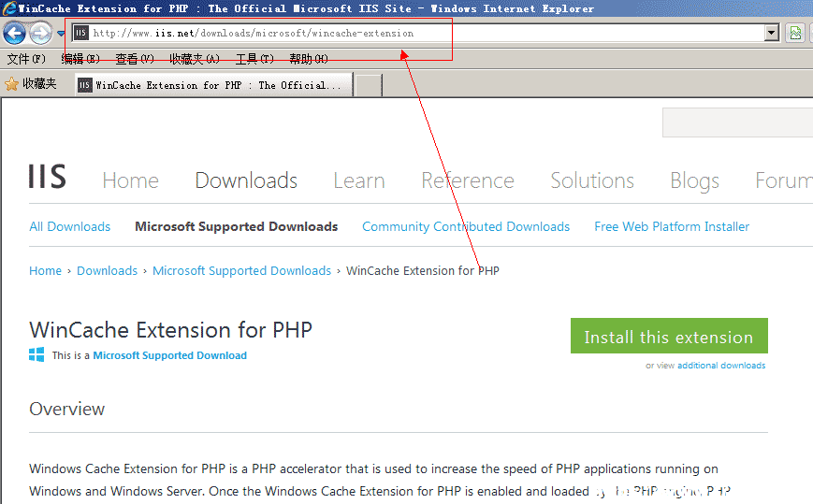Open Forums in main navigation
The width and height of the screenshot is (813, 504).
784,180
